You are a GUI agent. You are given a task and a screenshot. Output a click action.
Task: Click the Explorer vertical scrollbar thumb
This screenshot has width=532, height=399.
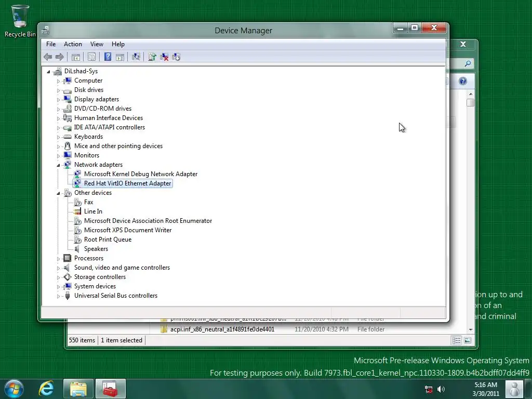[x=470, y=103]
